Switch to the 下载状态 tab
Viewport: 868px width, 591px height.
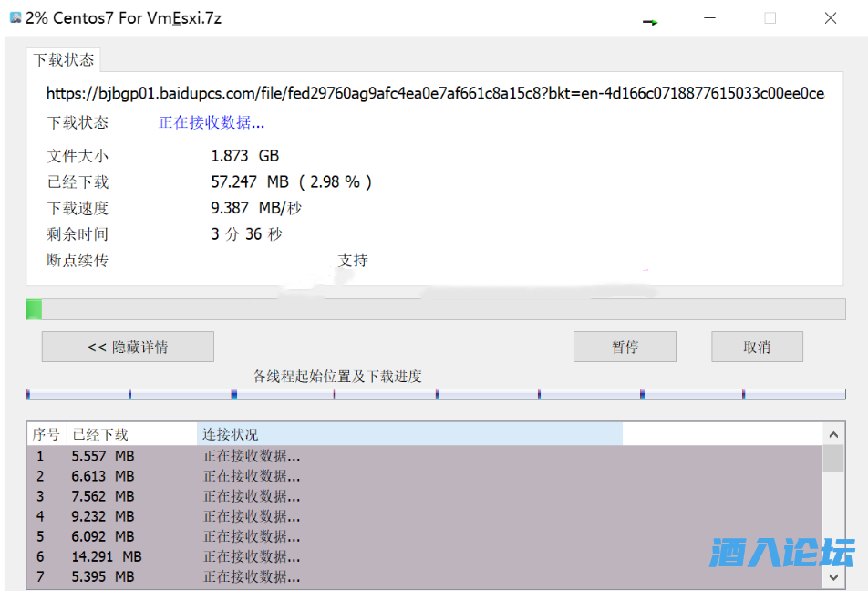tap(63, 60)
